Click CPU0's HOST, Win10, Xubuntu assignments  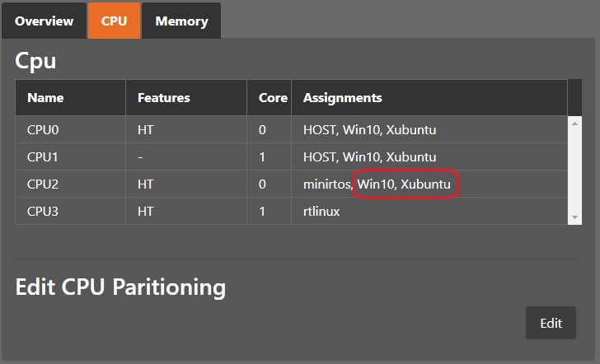369,130
